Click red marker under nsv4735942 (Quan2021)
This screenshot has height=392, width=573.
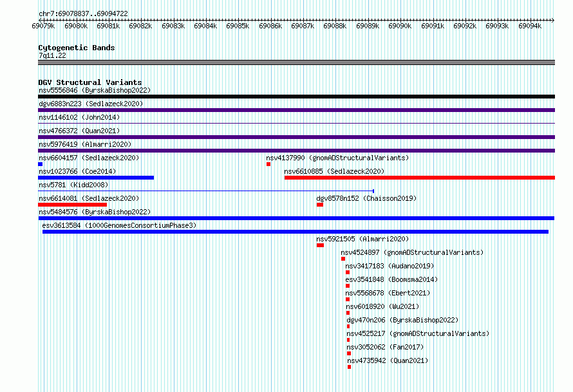pos(350,367)
